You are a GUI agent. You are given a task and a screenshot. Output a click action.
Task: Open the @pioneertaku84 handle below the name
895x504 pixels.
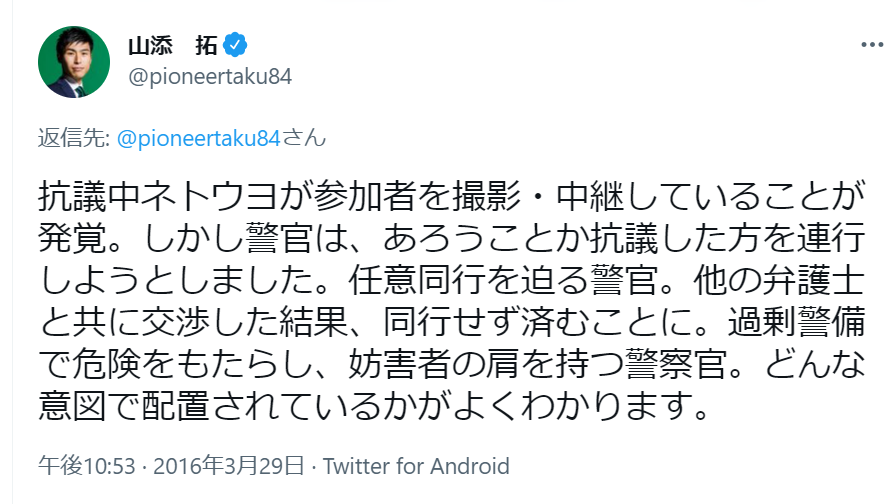(x=210, y=78)
